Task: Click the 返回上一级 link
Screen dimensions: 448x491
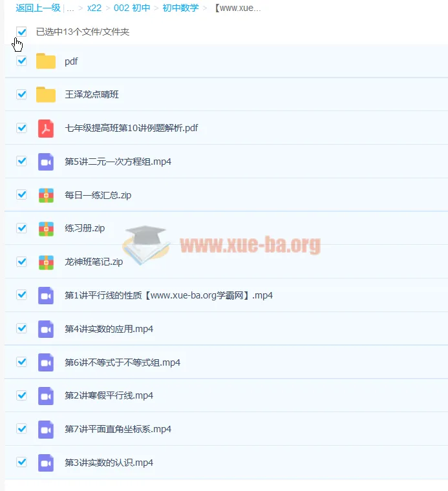Action: [x=38, y=8]
